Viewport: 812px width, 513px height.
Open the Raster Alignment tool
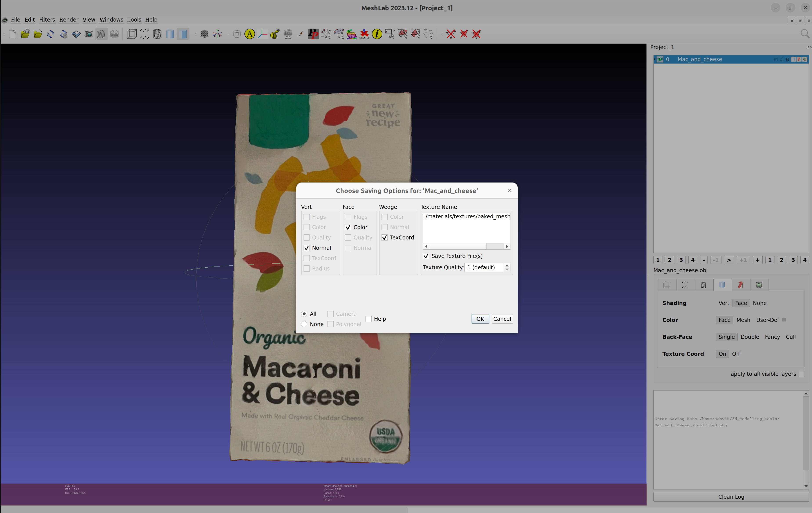[x=288, y=34]
